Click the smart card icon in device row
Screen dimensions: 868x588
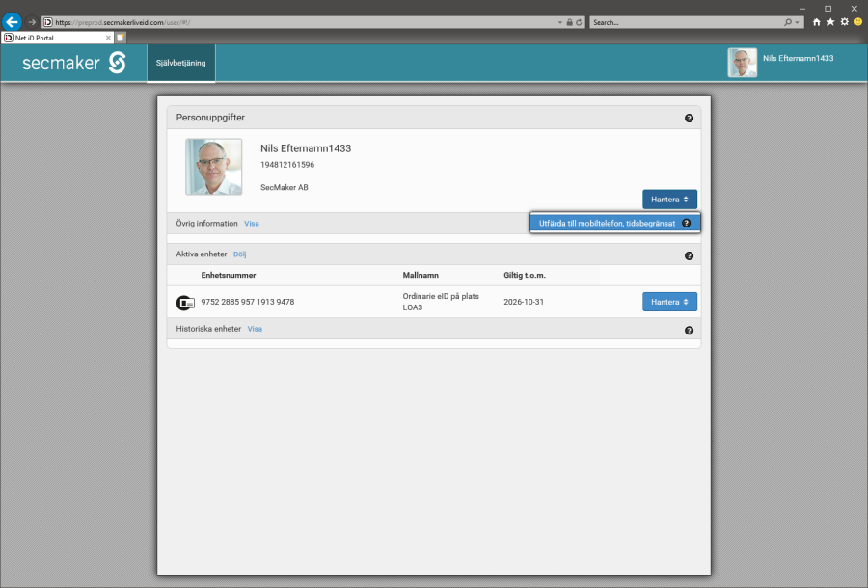tap(185, 303)
